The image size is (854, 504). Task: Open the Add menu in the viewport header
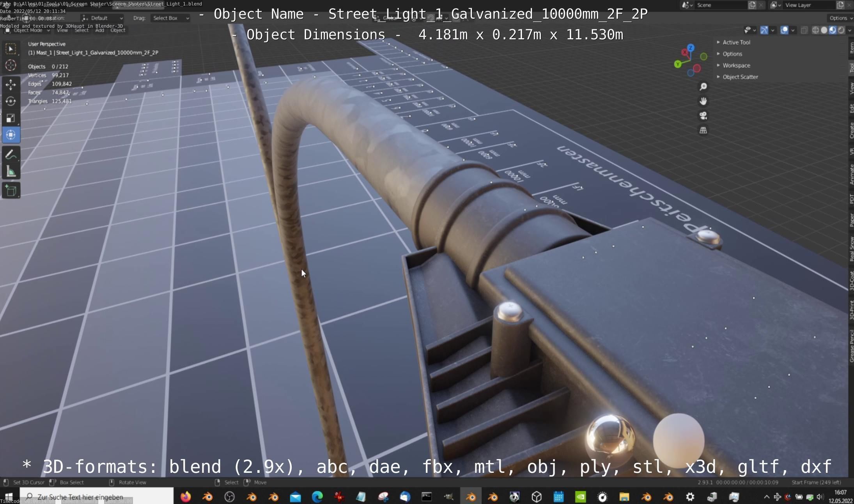pyautogui.click(x=99, y=30)
